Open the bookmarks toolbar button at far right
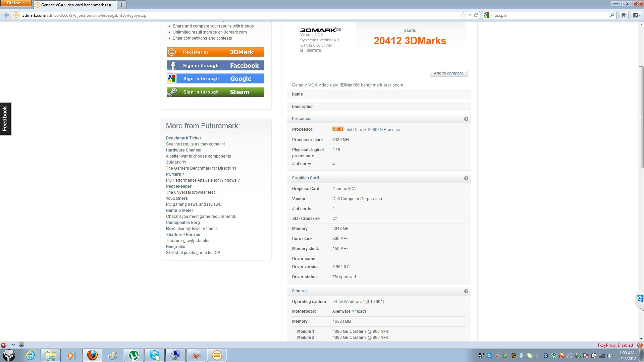Screen dimensions: 644x362 (x=636, y=15)
